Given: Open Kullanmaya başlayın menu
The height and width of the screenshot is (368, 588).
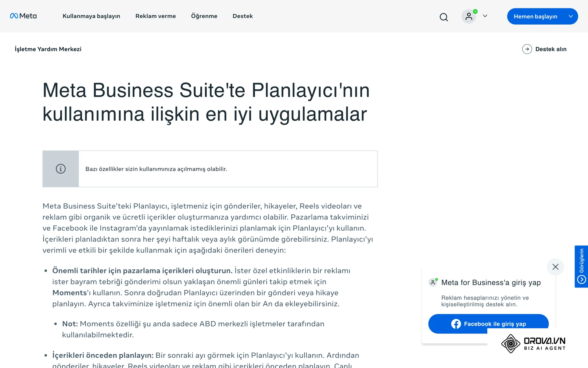Looking at the screenshot, I should click(x=92, y=16).
